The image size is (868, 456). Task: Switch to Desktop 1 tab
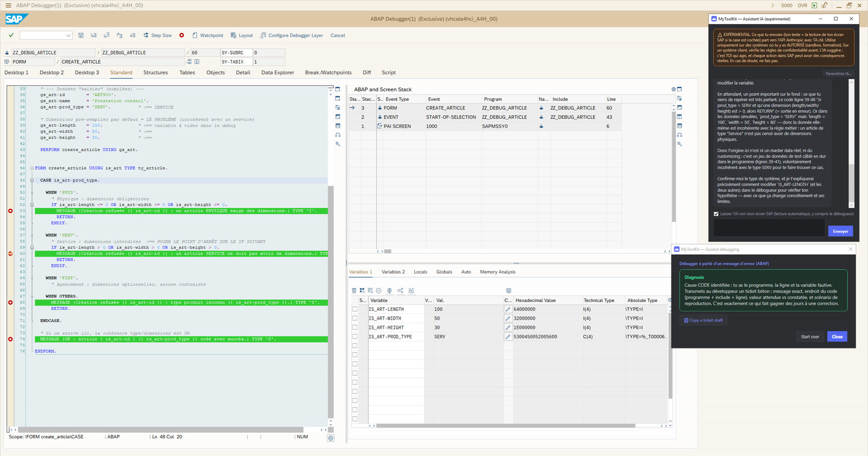pyautogui.click(x=17, y=73)
